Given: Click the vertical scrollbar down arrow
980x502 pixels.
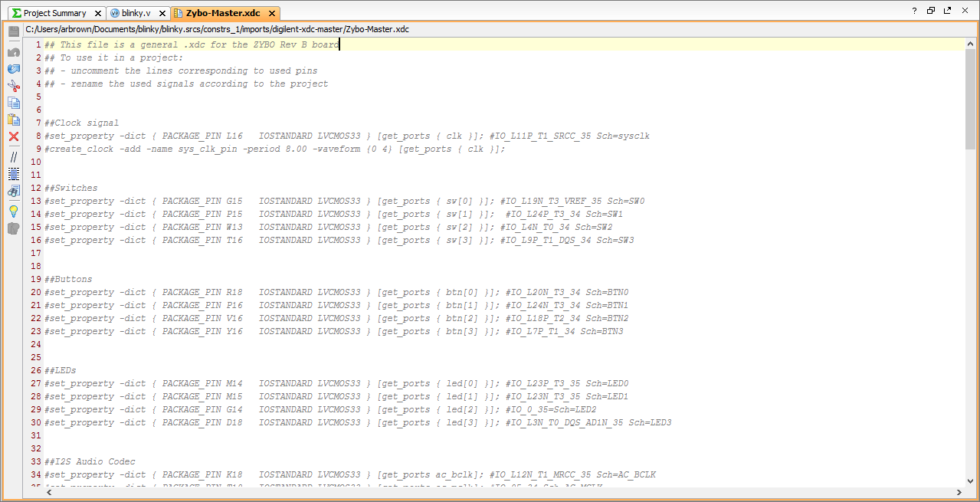Looking at the screenshot, I should click(x=970, y=482).
